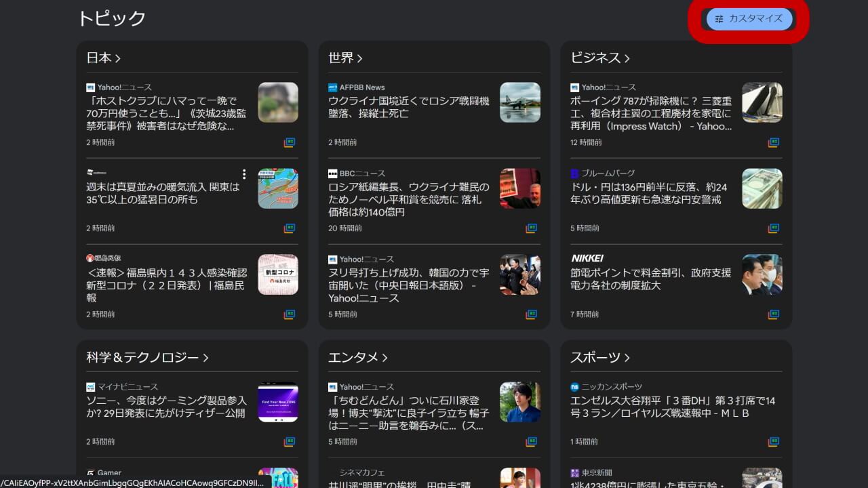The height and width of the screenshot is (488, 868).
Task: Open the three-dot options menu on the heat wave article
Action: [244, 174]
